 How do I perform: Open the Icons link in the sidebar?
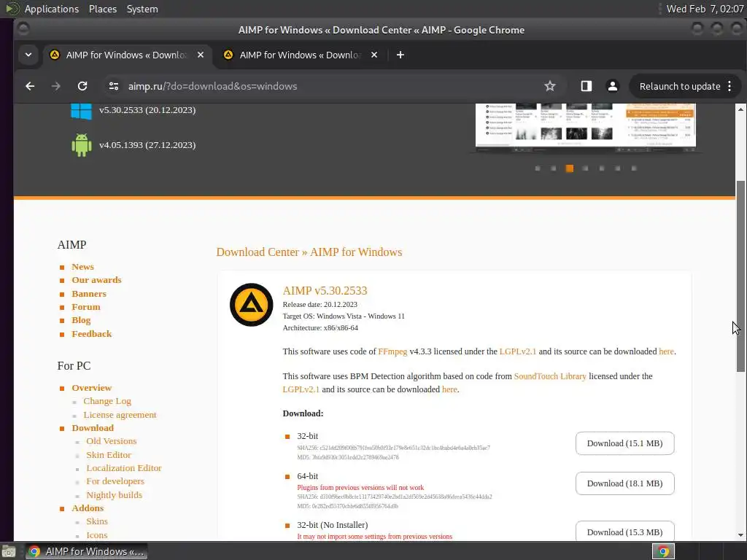[x=97, y=535]
